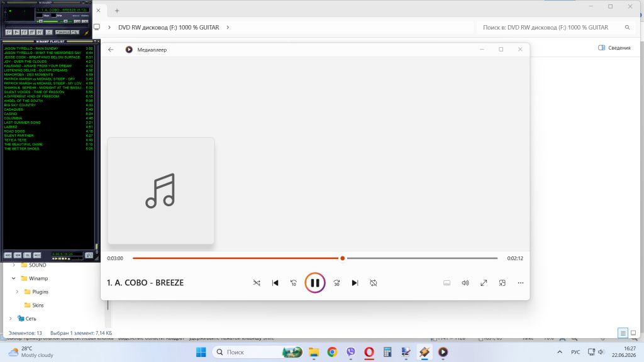Expand the Сеть node in Explorer tree

(10, 319)
